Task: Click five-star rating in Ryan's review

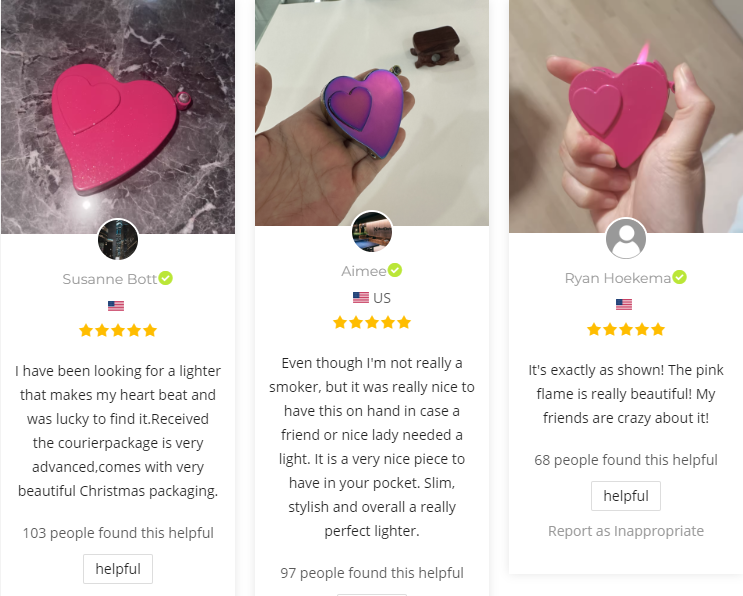Action: (x=626, y=329)
